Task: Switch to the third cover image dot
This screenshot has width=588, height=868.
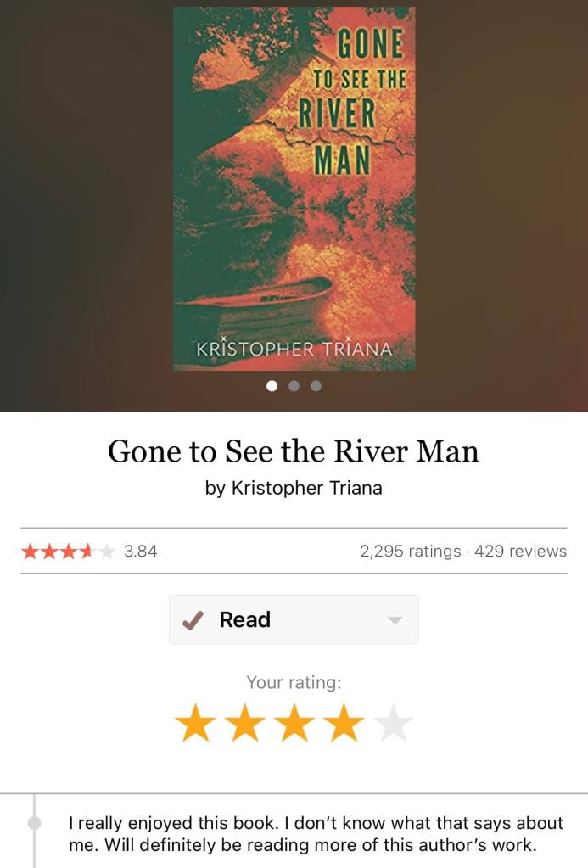Action: click(x=316, y=386)
